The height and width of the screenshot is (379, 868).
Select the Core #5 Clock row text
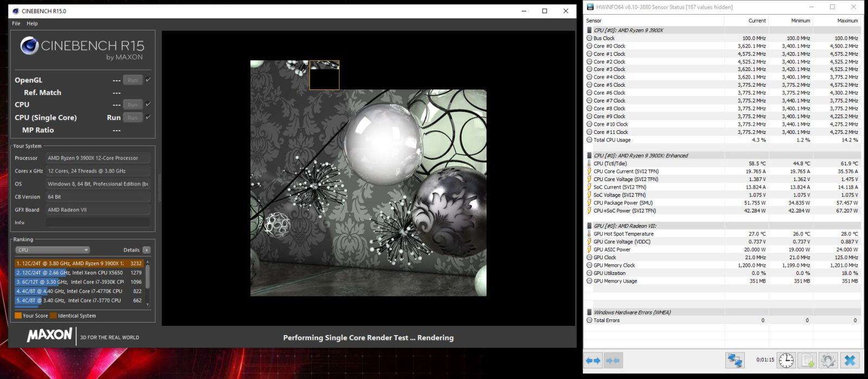(x=609, y=85)
